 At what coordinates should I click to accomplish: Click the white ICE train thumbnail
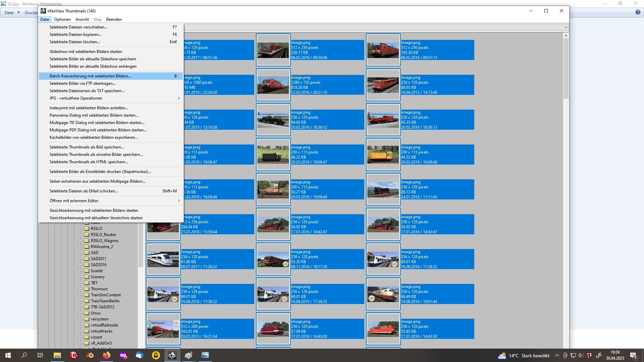(163, 259)
